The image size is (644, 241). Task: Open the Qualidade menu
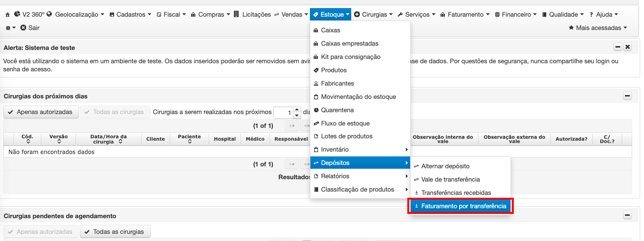point(563,15)
